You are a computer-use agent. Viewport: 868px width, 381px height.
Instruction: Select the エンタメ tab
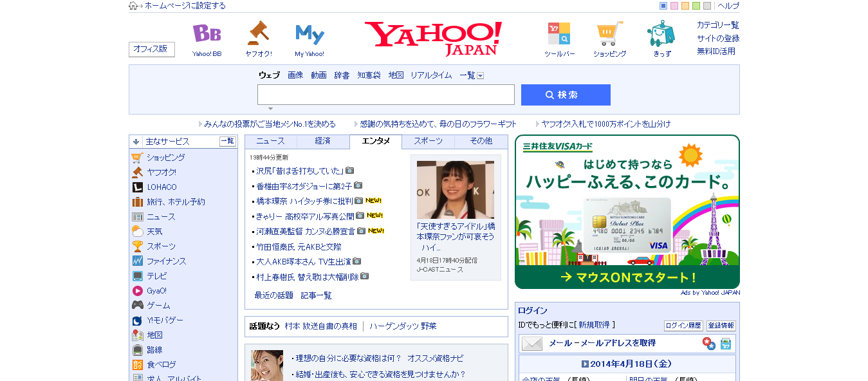pyautogui.click(x=376, y=142)
